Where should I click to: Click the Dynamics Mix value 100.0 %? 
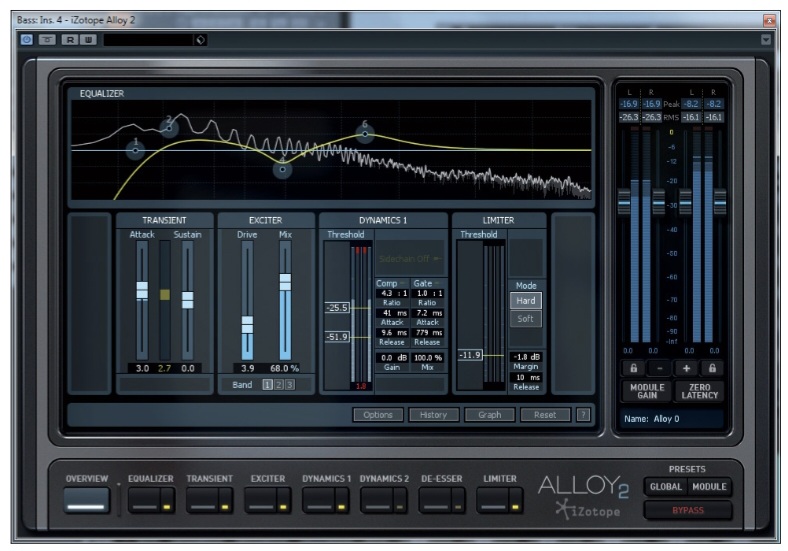point(428,357)
